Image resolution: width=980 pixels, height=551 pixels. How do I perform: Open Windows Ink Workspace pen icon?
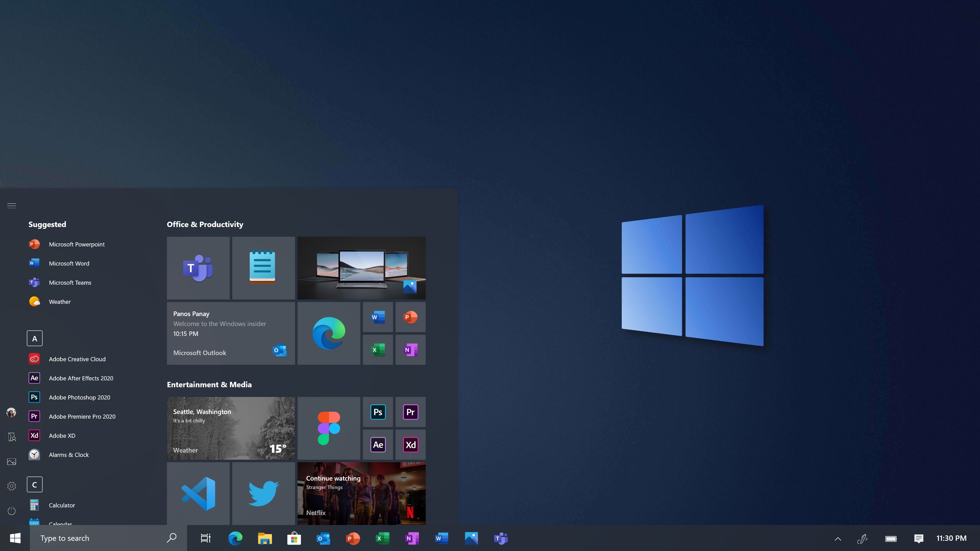[x=862, y=539]
